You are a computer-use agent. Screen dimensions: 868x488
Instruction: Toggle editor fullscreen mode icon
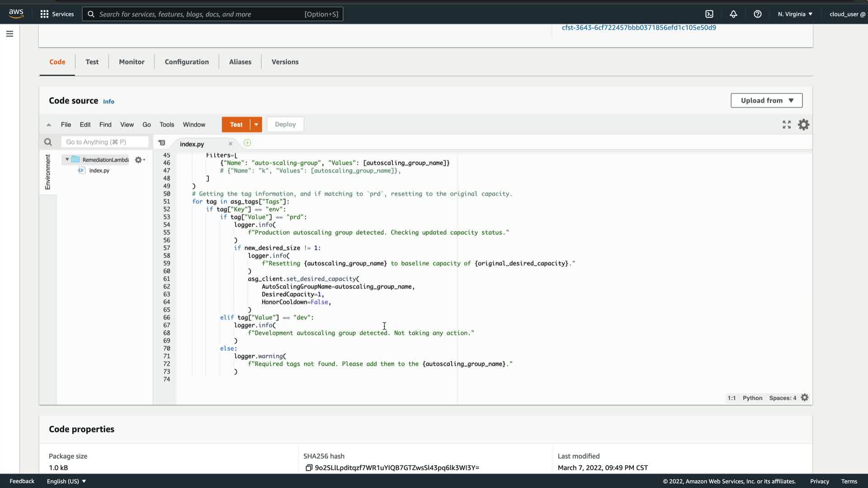787,125
